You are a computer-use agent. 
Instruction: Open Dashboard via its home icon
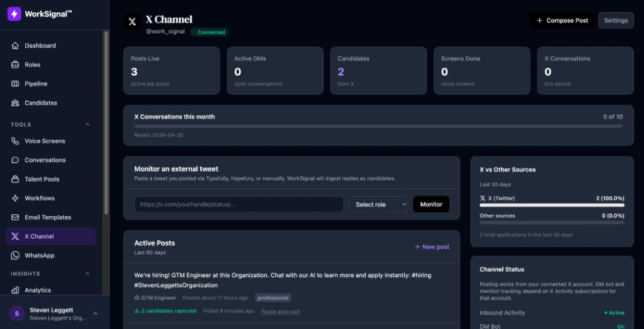click(x=15, y=46)
